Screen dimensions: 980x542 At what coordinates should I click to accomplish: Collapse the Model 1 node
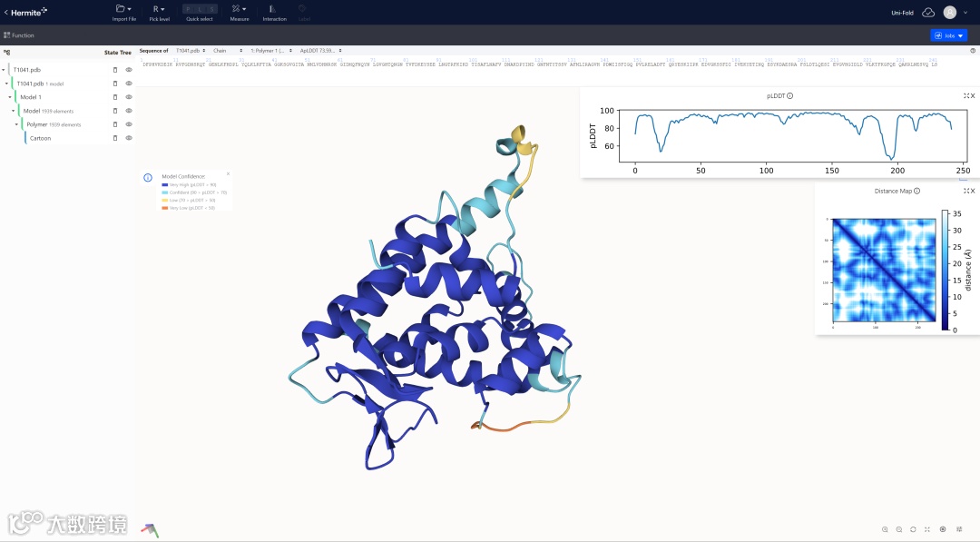[x=10, y=97]
